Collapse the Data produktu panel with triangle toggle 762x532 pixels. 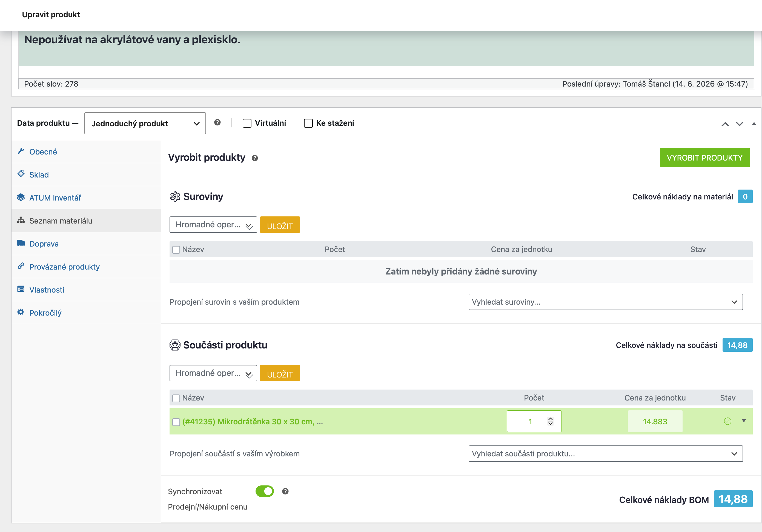(x=754, y=124)
